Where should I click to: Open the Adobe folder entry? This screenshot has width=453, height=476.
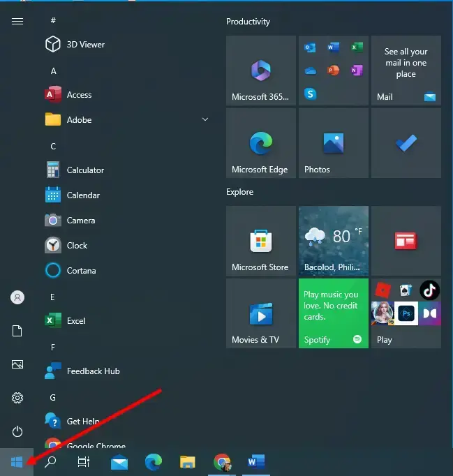click(x=126, y=119)
